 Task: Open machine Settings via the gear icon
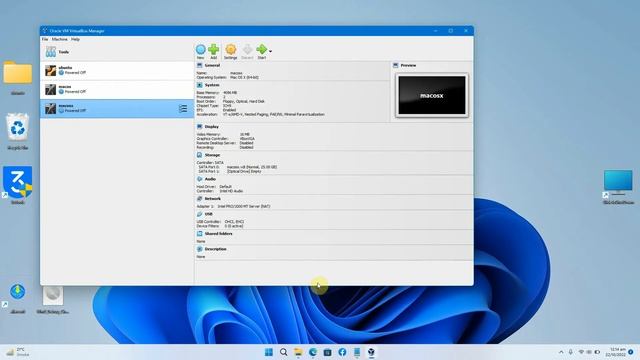coord(231,50)
